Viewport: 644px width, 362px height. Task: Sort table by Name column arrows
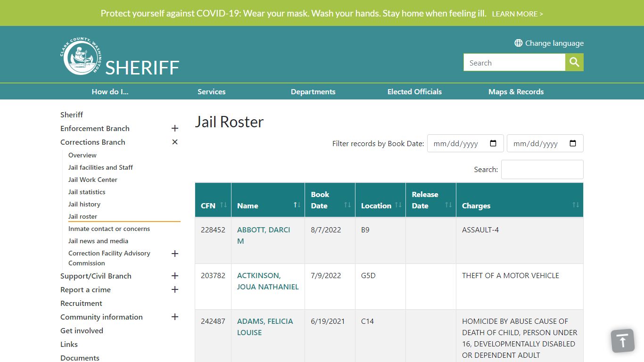click(x=297, y=205)
